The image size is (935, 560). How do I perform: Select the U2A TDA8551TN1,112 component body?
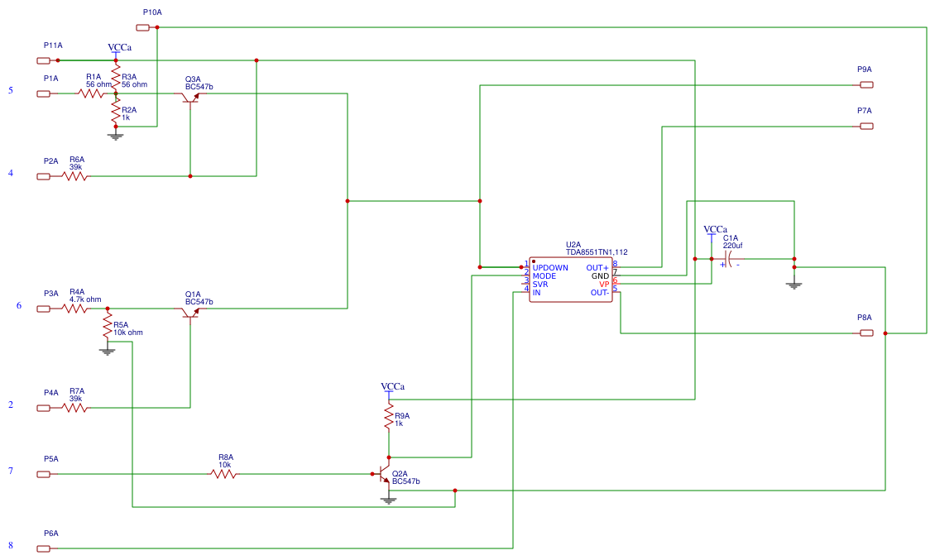tap(571, 279)
